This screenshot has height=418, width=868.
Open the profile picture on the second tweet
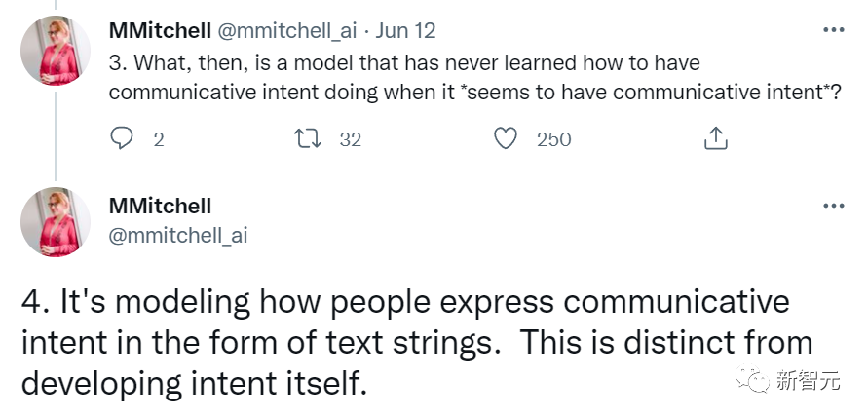[x=56, y=222]
